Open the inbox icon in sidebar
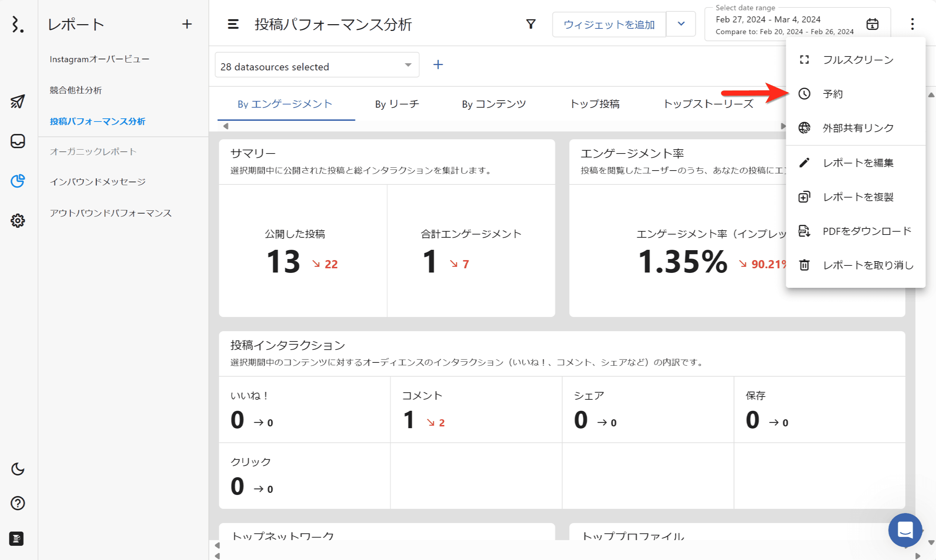Viewport: 936px width, 560px height. point(17,141)
